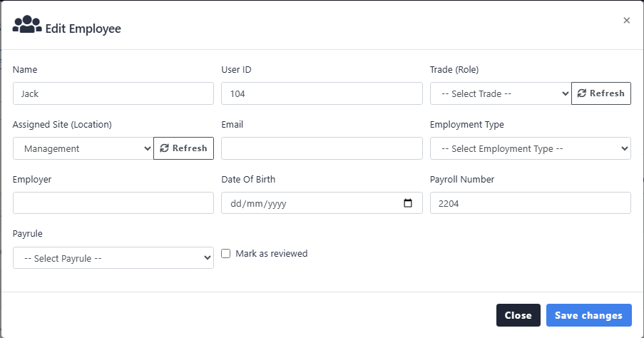
Task: Click the empty Email field
Action: [322, 148]
